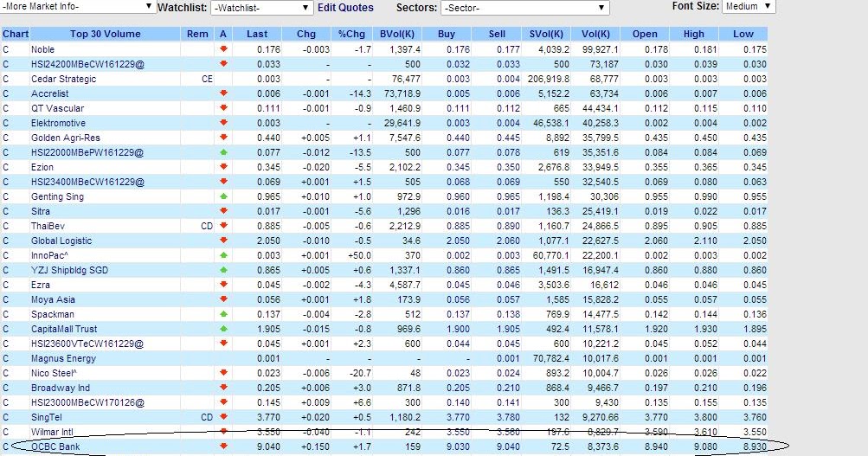Click the green up arrow for Genting Sing
Viewport: 868px width, 456px height.
223,196
